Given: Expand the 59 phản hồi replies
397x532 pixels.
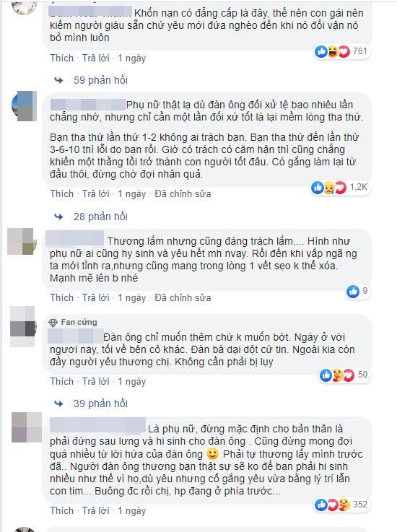Looking at the screenshot, I should coord(100,80).
